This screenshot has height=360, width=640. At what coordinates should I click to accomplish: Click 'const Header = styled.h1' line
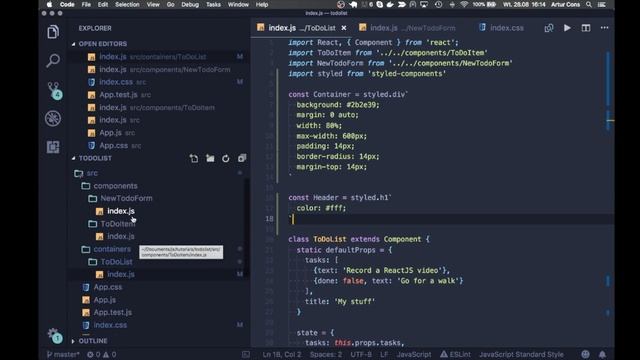pyautogui.click(x=340, y=198)
